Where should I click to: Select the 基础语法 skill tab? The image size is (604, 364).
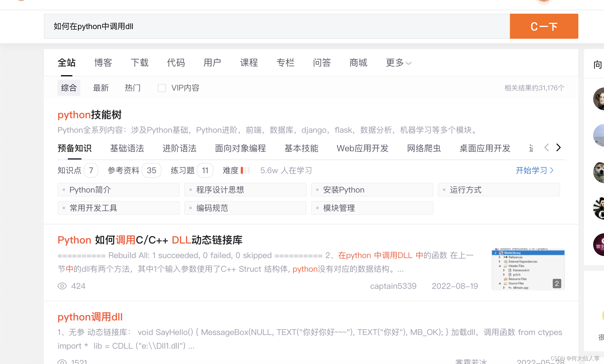click(127, 148)
